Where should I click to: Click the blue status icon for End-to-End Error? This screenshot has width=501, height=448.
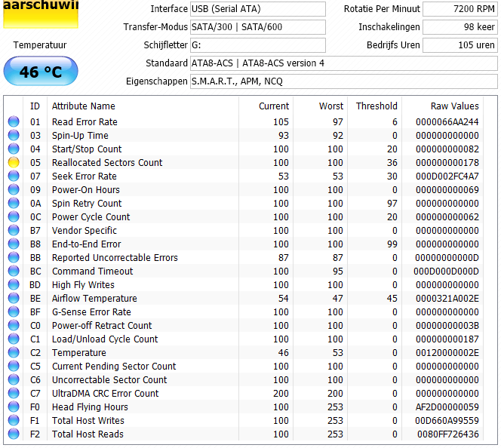14,244
